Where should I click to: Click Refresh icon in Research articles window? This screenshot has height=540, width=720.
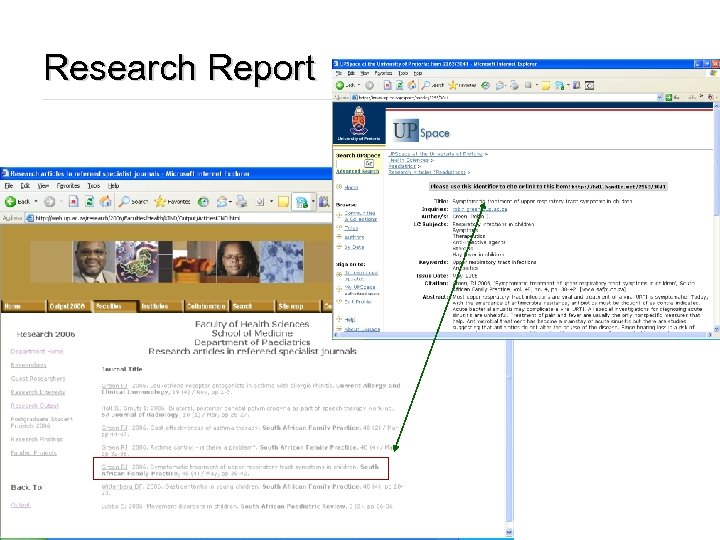pos(90,201)
